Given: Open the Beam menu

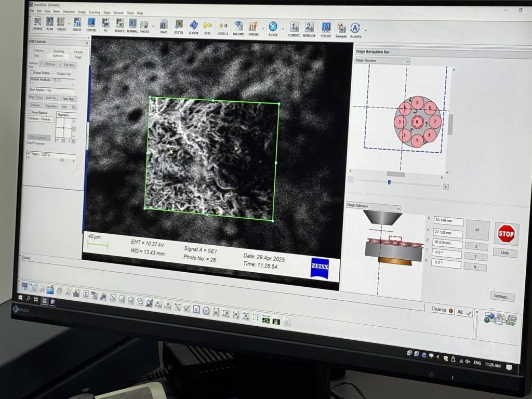Looking at the screenshot, I should pos(56,11).
